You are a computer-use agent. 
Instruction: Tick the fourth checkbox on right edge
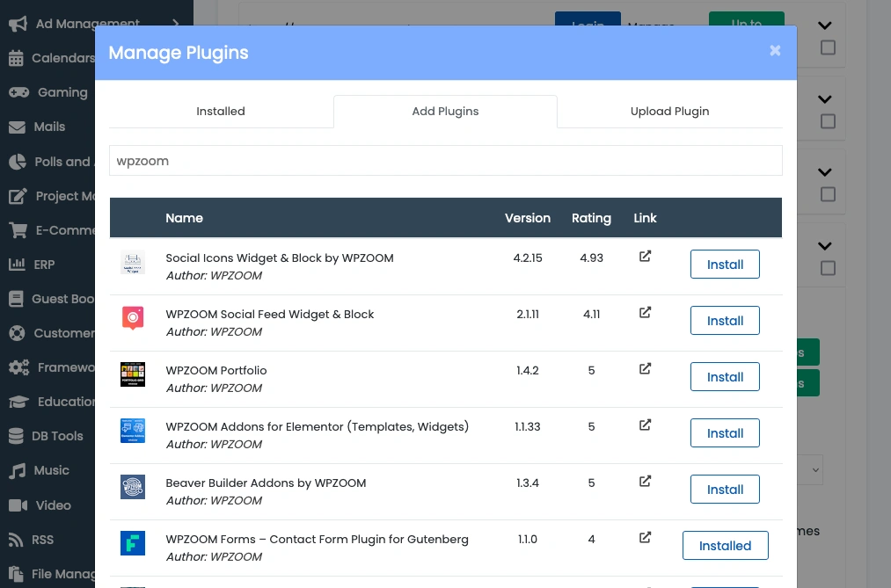(828, 267)
